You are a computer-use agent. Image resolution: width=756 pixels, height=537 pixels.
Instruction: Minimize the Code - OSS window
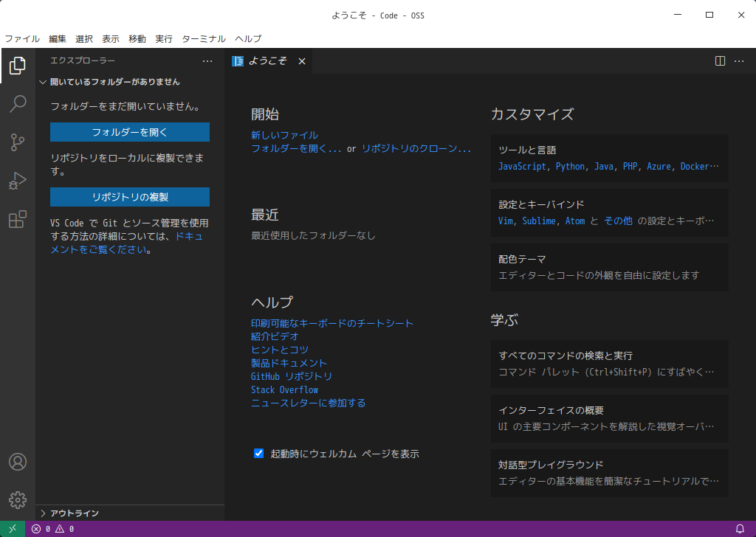pyautogui.click(x=678, y=15)
